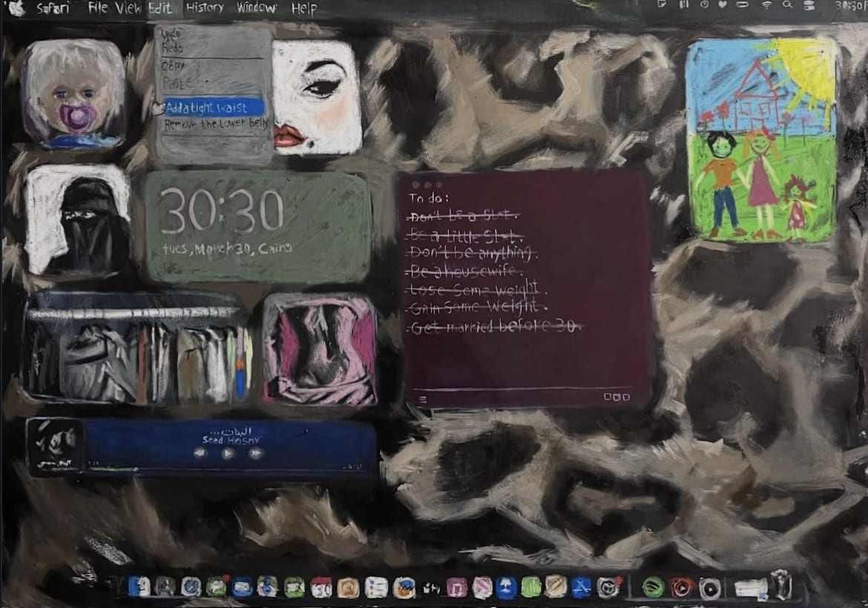The height and width of the screenshot is (608, 868).
Task: Launch the green Spotify dock icon
Action: (653, 587)
